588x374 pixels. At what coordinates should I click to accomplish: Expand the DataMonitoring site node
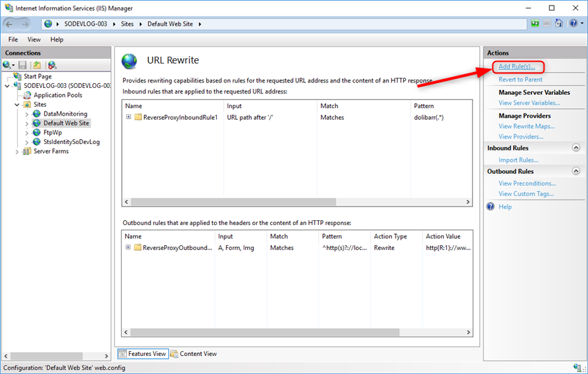[26, 114]
